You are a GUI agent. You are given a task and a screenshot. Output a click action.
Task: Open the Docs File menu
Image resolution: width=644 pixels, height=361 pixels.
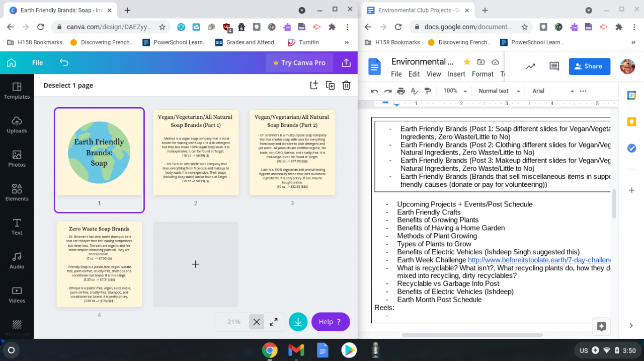(x=396, y=74)
